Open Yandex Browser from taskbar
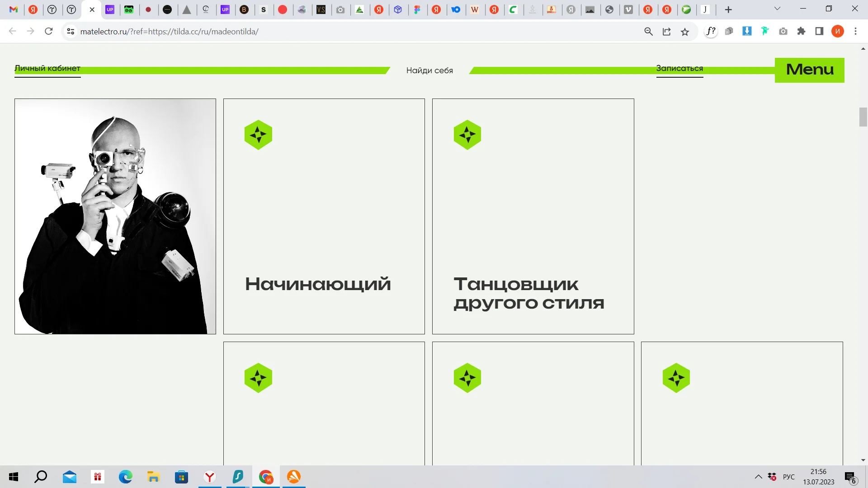Screen dimensions: 868x488 click(210, 477)
